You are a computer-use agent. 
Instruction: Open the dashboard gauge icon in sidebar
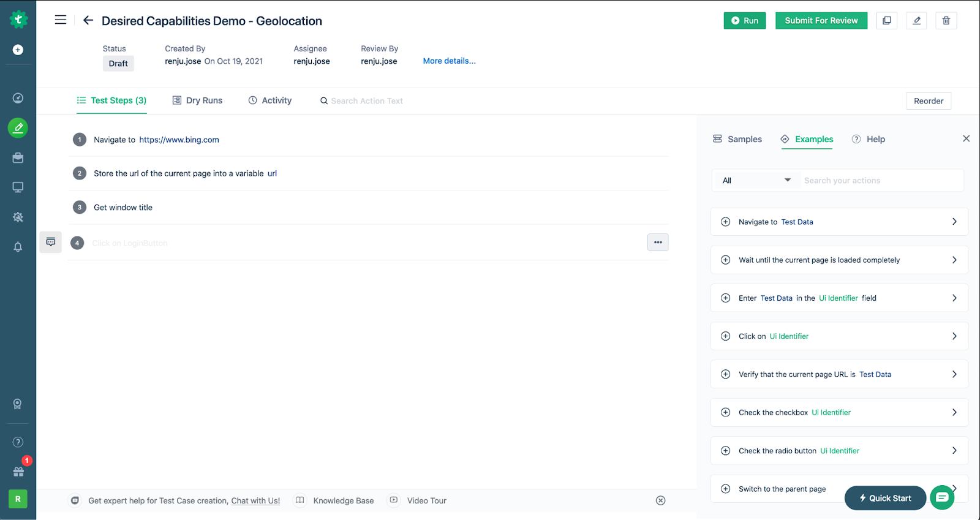pos(18,98)
